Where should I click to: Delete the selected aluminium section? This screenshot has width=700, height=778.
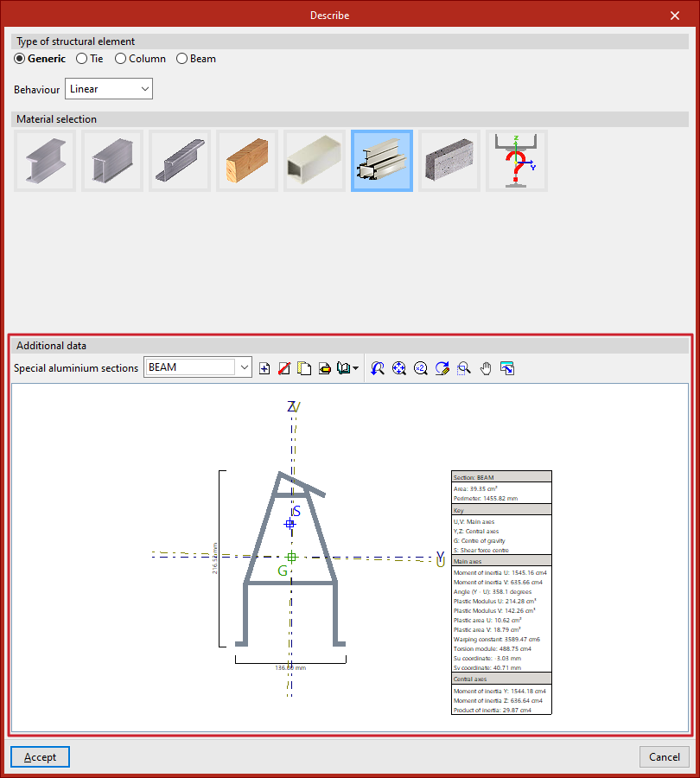(284, 368)
